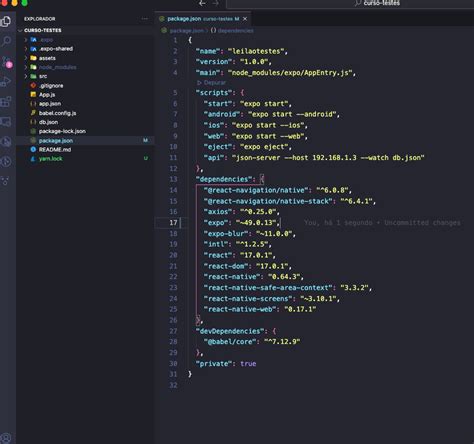Click the Depurar code lens above scripts

click(212, 82)
